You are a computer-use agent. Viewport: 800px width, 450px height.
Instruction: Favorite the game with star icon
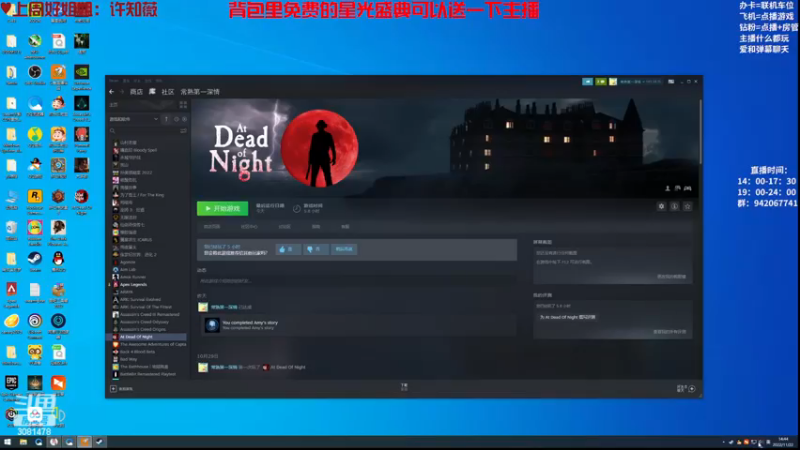(688, 207)
